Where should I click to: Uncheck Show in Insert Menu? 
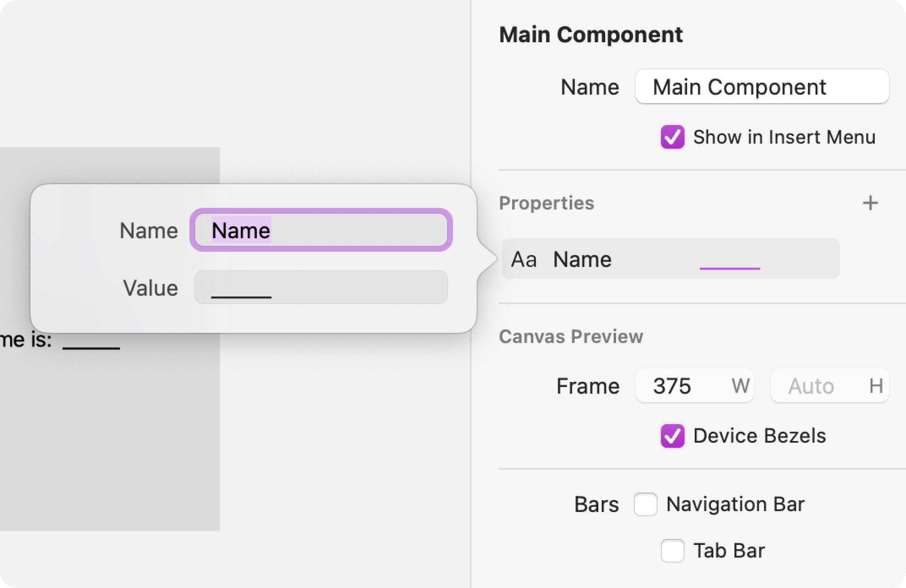click(672, 137)
